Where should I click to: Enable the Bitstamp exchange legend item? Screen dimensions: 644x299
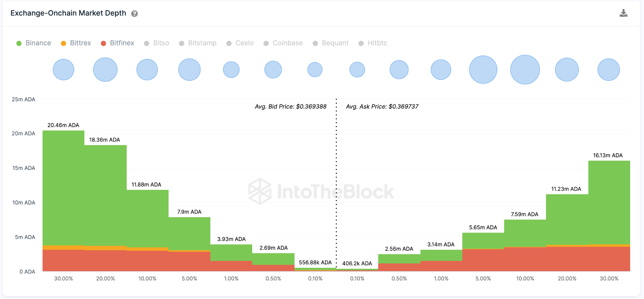[198, 43]
